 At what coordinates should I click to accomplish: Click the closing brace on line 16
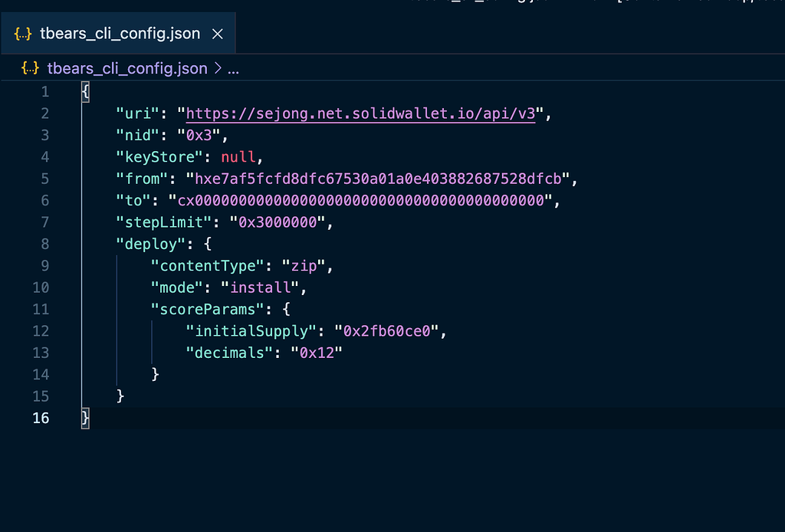[84, 419]
